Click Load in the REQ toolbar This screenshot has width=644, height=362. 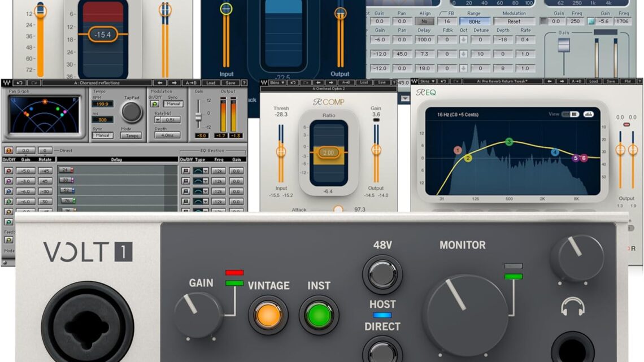[592, 82]
